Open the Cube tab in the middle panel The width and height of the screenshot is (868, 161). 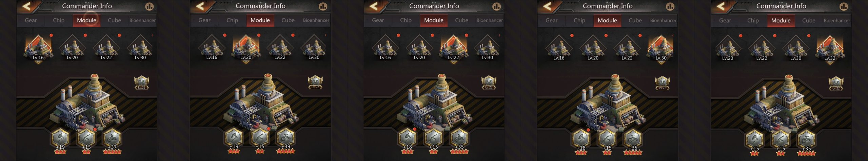[x=461, y=20]
